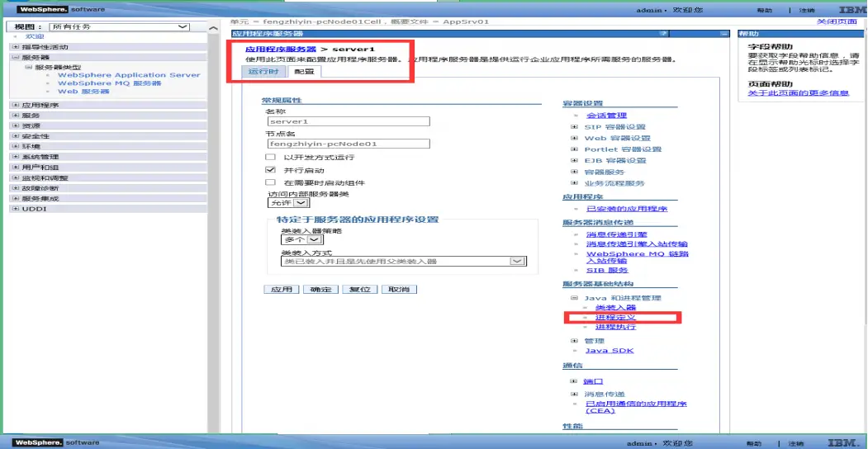The image size is (868, 449).
Task: Click the minimize icon in 应用程序服务器 panel header
Action: (x=724, y=34)
